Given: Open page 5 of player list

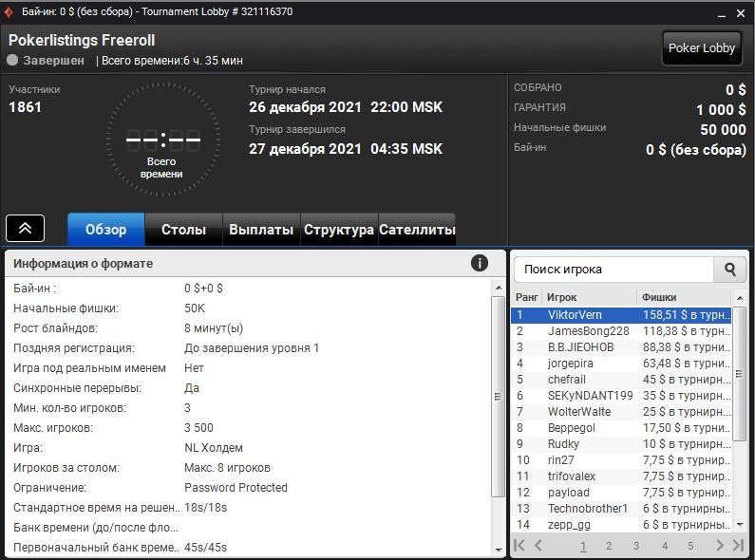Looking at the screenshot, I should coord(690,546).
